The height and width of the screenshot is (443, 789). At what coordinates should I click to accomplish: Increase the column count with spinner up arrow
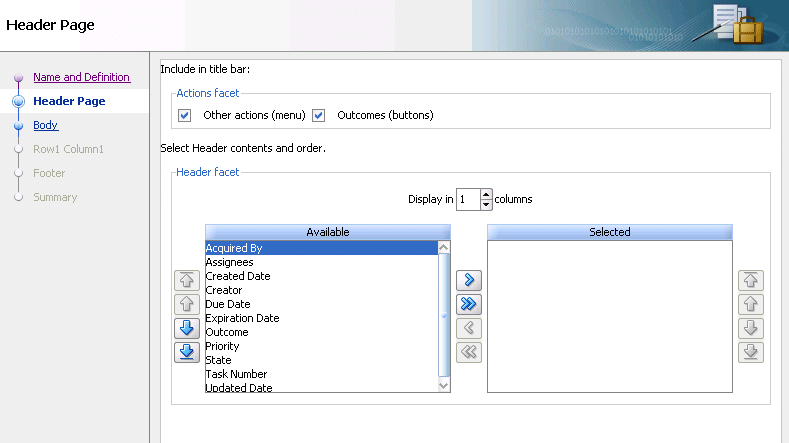[x=486, y=194]
